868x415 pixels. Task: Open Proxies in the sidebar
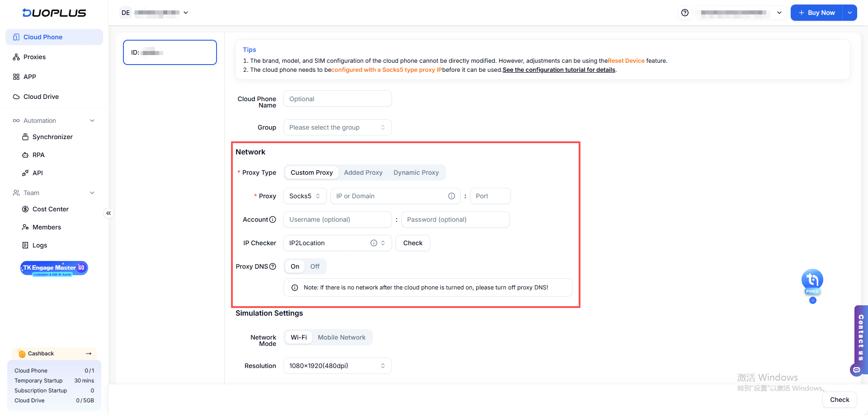pyautogui.click(x=34, y=57)
